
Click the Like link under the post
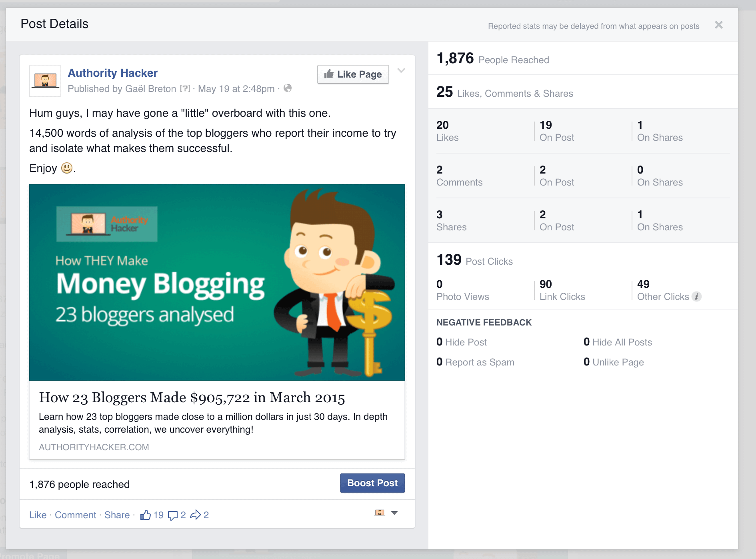click(x=38, y=515)
